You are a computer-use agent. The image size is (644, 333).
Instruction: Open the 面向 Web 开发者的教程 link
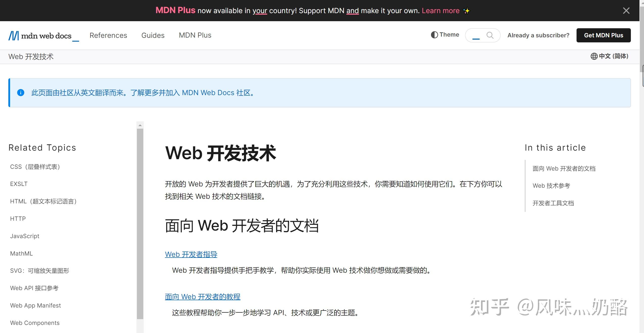pos(203,297)
